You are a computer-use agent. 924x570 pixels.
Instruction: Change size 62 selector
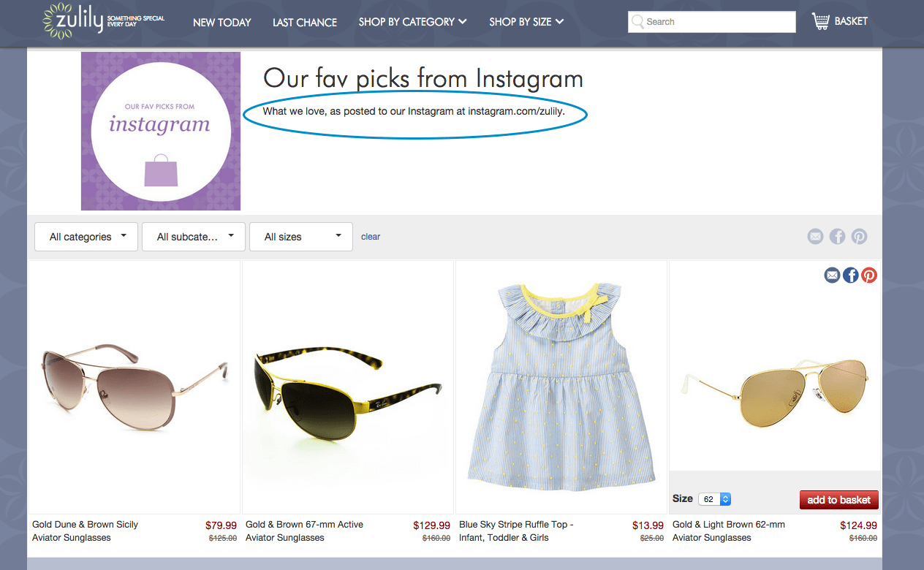[x=715, y=499]
